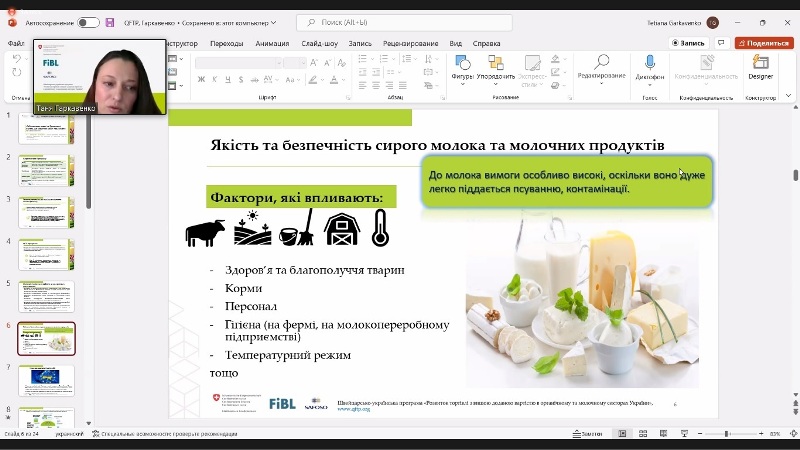Toggle the AutoSave switch
800x450 pixels.
click(88, 22)
